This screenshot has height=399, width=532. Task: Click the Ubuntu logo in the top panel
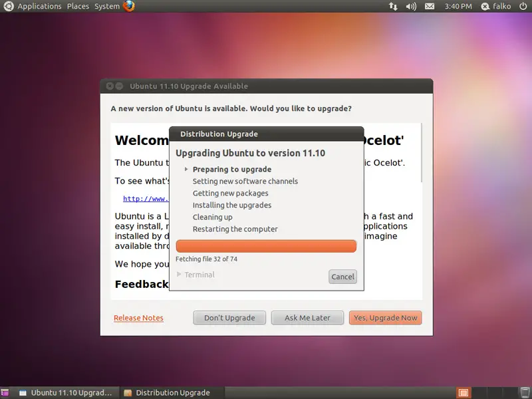9,6
